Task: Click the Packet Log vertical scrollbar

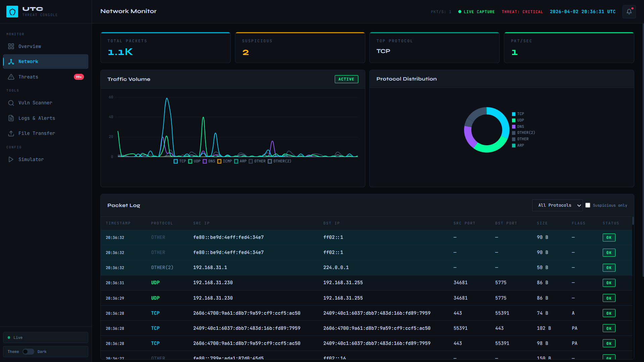Action: point(633,221)
